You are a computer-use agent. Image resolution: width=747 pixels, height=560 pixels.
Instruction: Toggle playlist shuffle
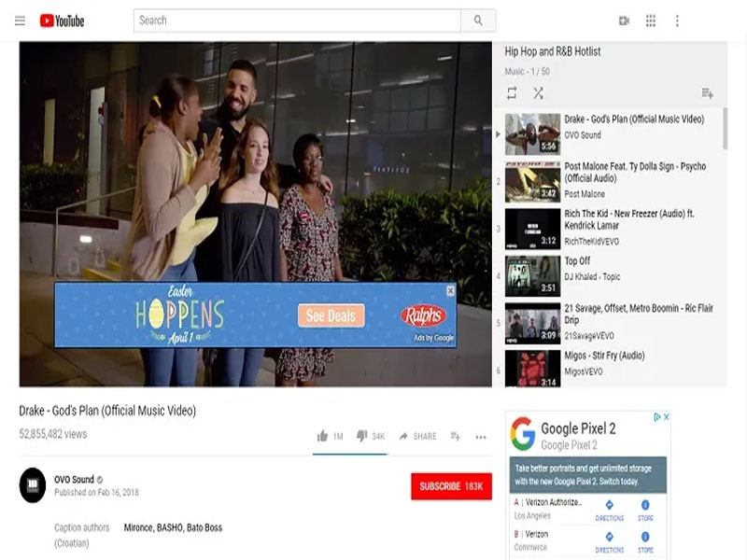pyautogui.click(x=538, y=93)
